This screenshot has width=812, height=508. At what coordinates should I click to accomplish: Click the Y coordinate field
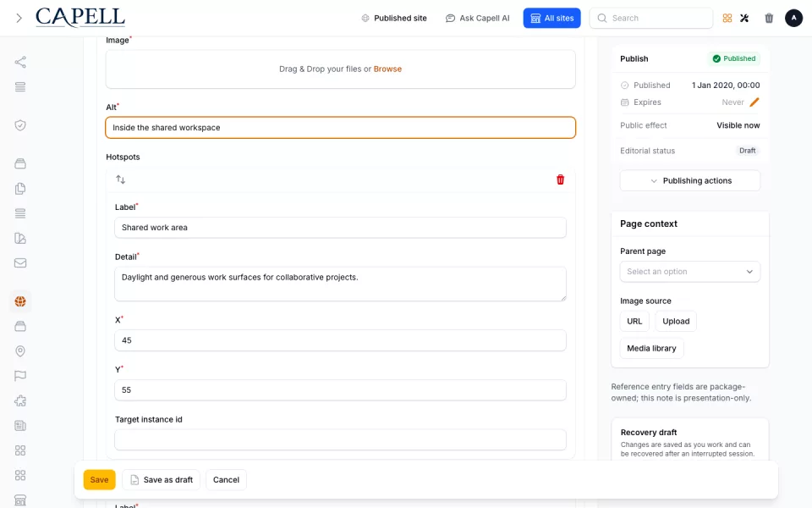click(x=340, y=390)
